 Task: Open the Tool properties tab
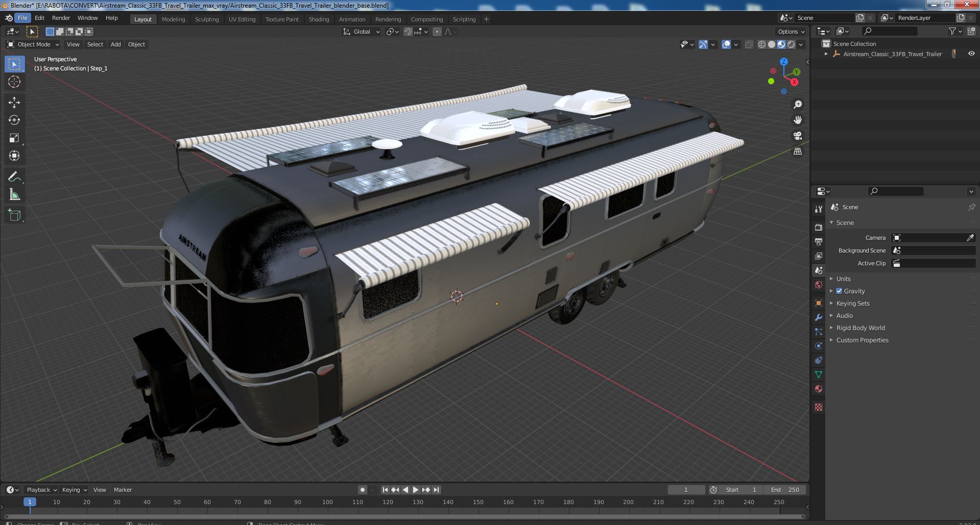819,209
